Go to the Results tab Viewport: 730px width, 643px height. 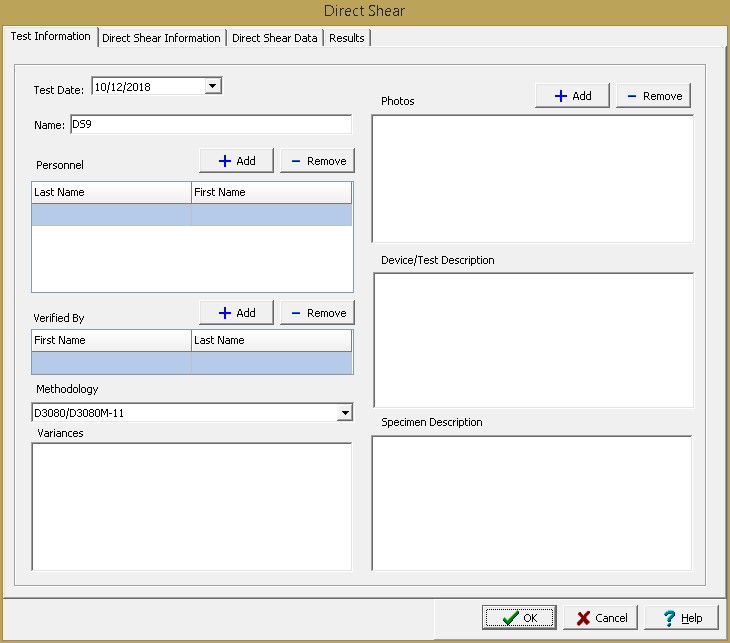(x=346, y=38)
